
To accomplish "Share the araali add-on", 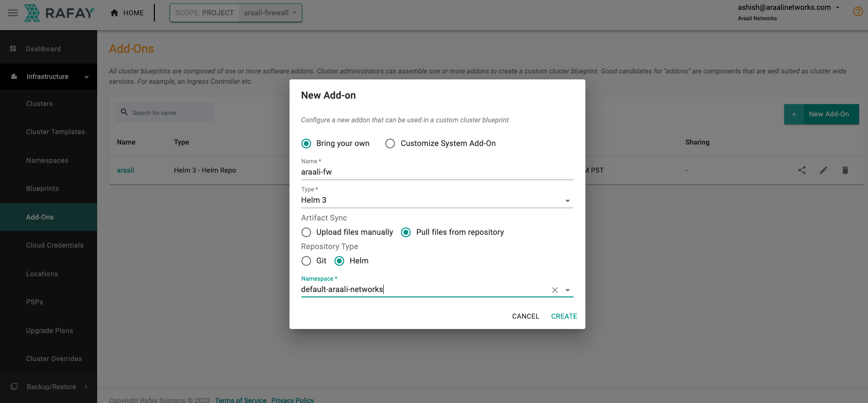I will coord(802,170).
